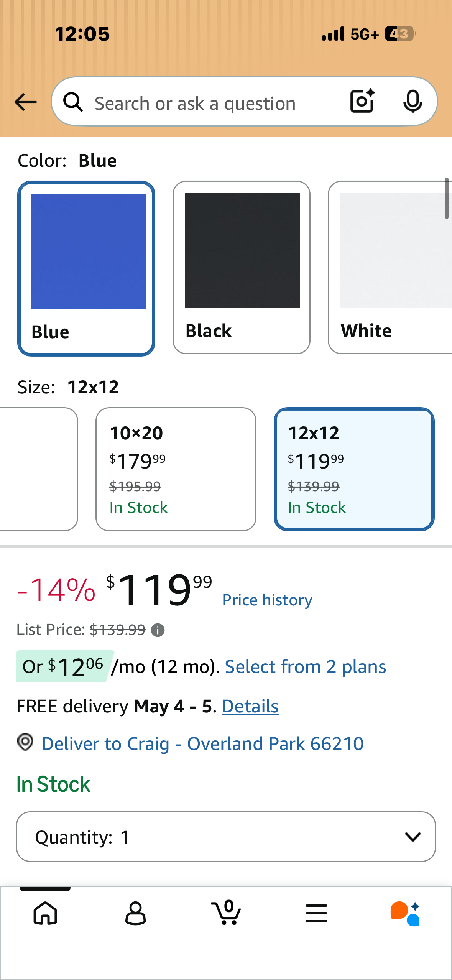Change delivery address Deliver to Craig
Image resolution: width=452 pixels, height=980 pixels.
(x=202, y=744)
